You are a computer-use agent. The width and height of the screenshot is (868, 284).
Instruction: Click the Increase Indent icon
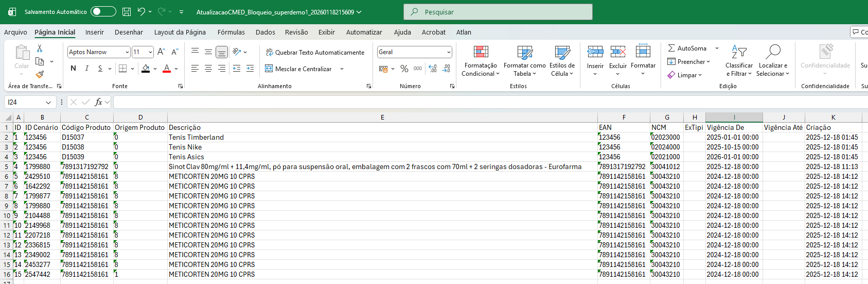[250, 69]
